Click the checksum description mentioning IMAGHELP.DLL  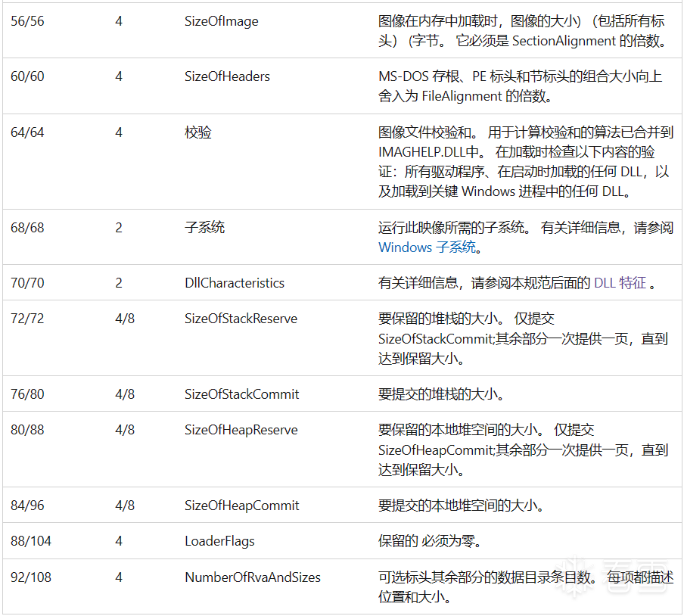pos(525,162)
